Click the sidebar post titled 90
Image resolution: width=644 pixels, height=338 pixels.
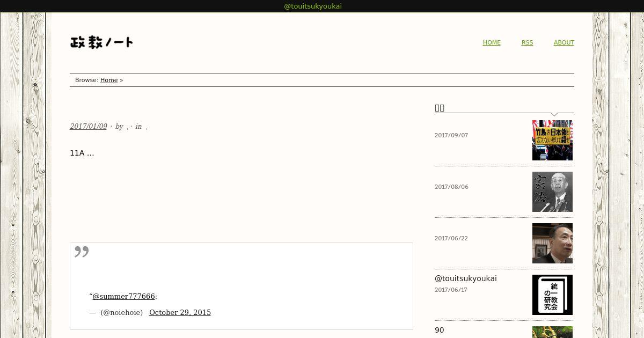(440, 330)
